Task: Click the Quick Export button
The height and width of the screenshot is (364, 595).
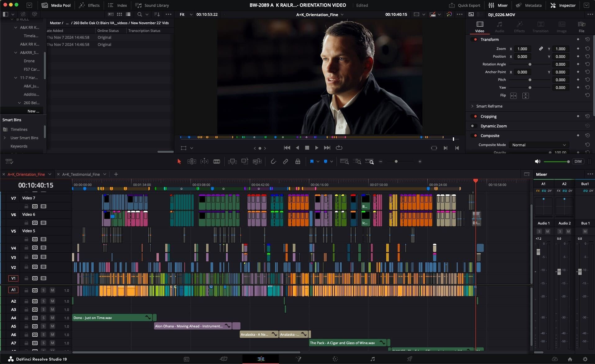Action: [464, 5]
